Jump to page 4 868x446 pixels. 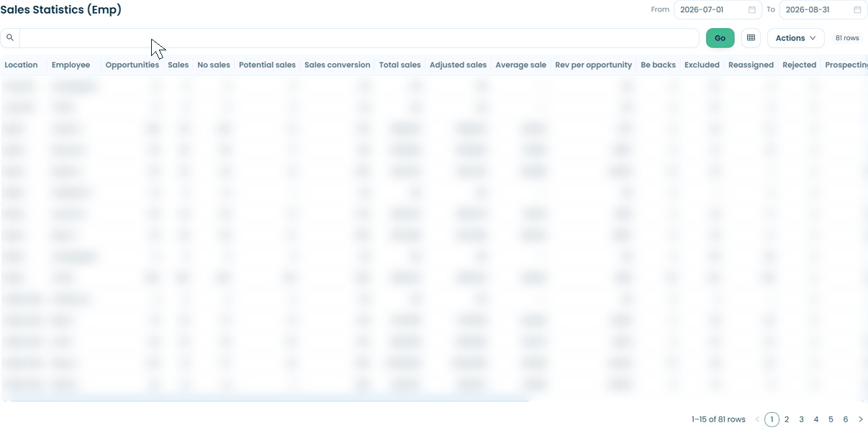[816, 419]
